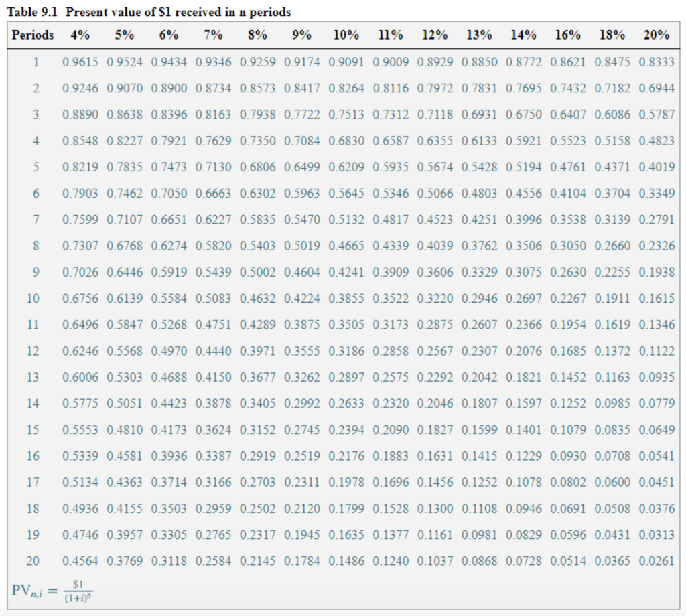This screenshot has width=686, height=616.
Task: Click the value 0.8333 in the table
Action: click(658, 61)
